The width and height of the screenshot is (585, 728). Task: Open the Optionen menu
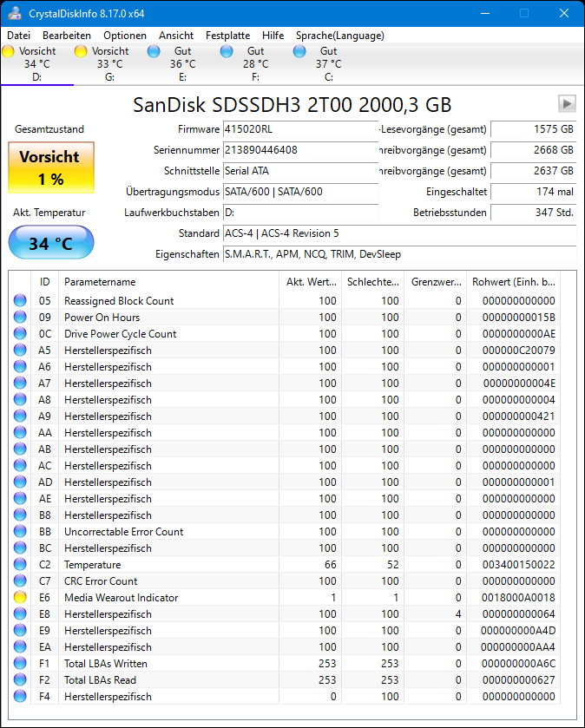(x=125, y=36)
